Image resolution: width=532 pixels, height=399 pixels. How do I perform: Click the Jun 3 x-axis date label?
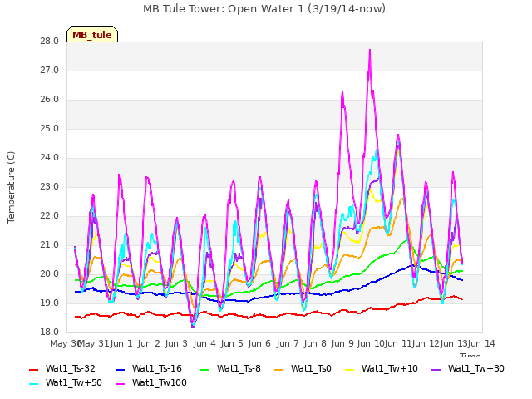pyautogui.click(x=176, y=344)
